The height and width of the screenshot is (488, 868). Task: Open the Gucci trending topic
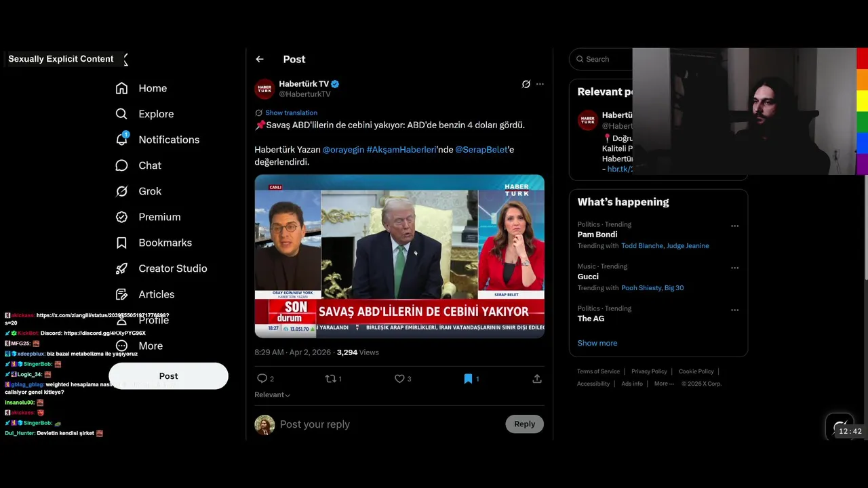pos(588,277)
